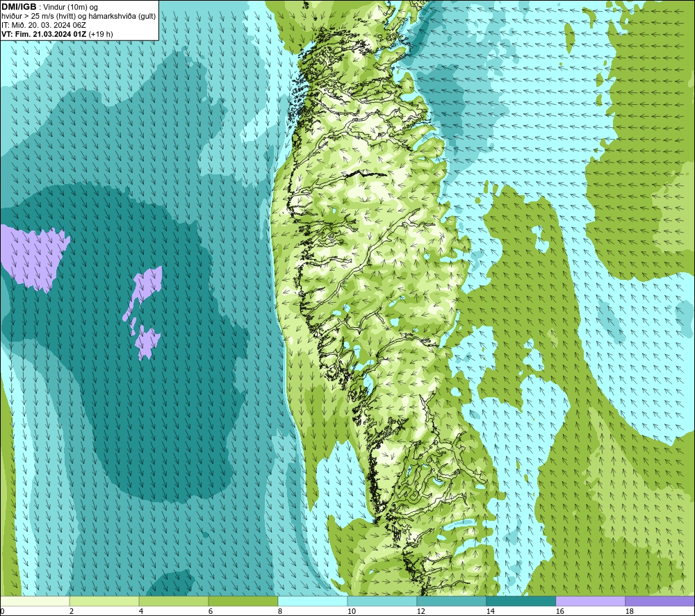Click the '16' label on the wind scale
695x616 pixels.
click(559, 611)
